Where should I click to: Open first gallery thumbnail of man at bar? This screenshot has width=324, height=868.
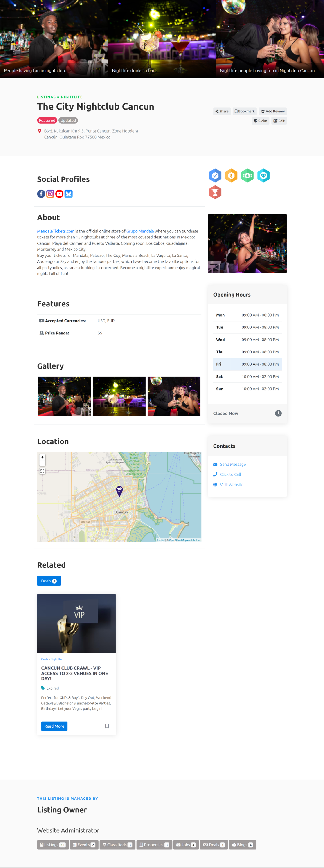pyautogui.click(x=64, y=397)
